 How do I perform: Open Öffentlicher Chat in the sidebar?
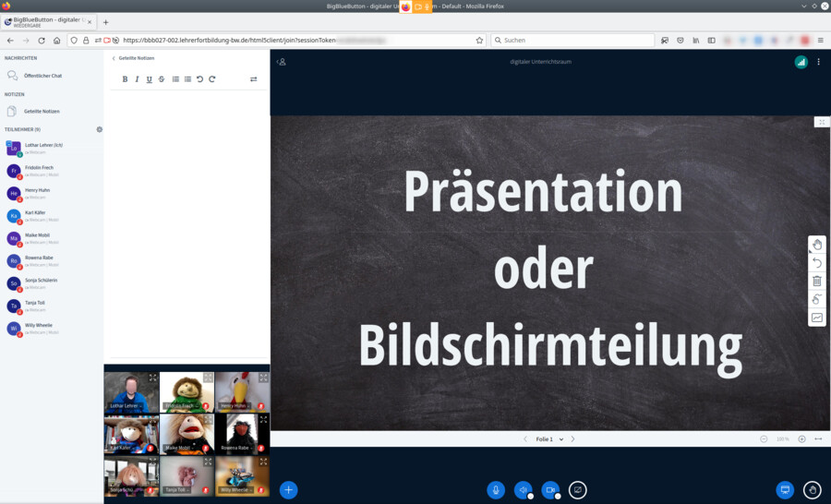point(42,76)
